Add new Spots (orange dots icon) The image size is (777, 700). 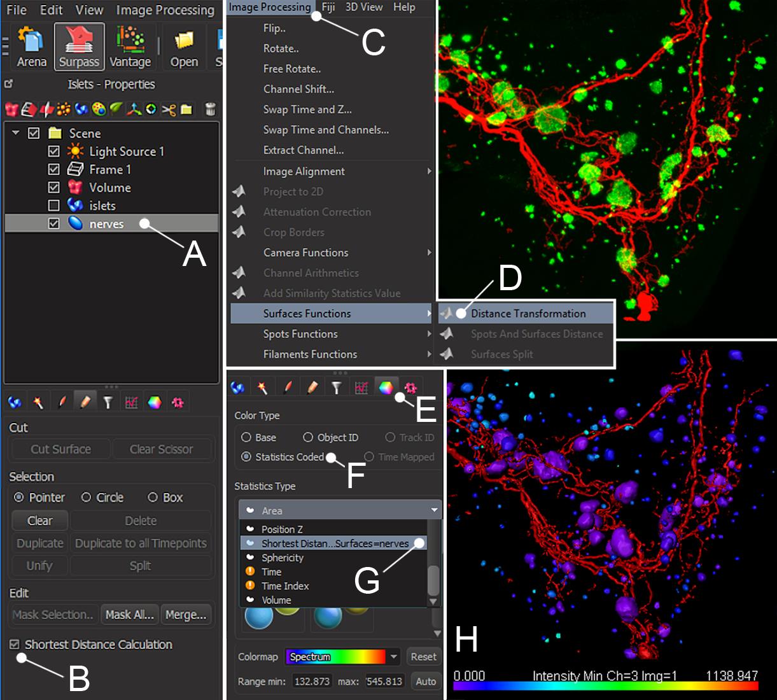64,109
